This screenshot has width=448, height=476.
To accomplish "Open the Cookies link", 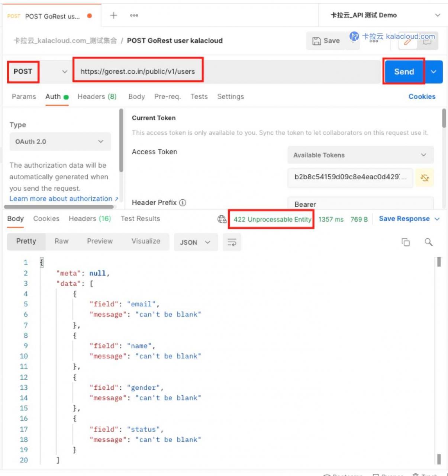I will [422, 97].
